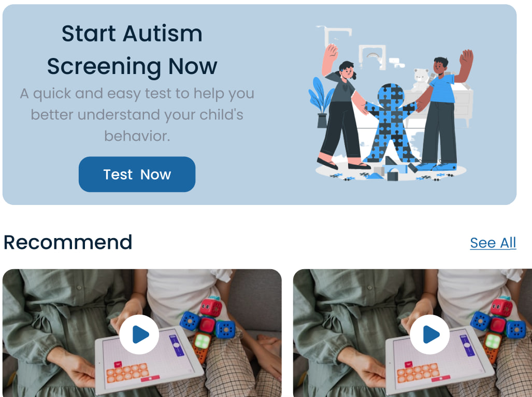Viewport: 532px width, 397px height.
Task: Play the second recommended video
Action: pyautogui.click(x=430, y=334)
